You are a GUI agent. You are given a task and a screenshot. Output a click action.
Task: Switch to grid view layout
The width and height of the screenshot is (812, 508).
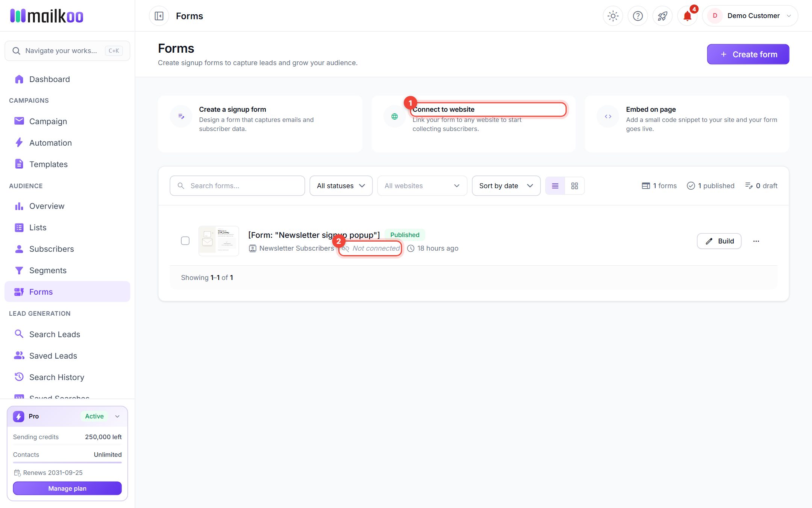574,186
